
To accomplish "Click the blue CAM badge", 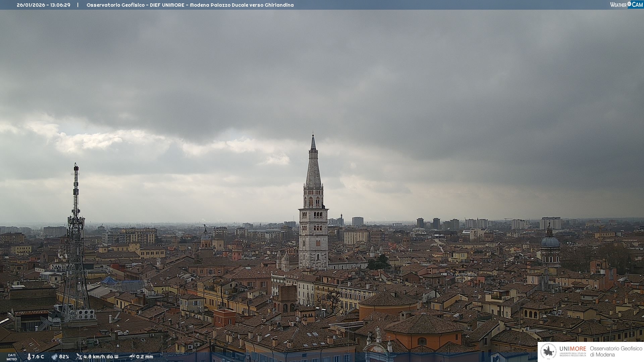I will (637, 5).
